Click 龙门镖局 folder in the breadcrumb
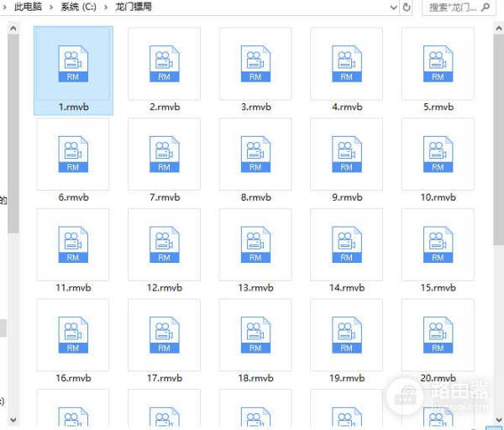The height and width of the screenshot is (430, 504). (134, 7)
